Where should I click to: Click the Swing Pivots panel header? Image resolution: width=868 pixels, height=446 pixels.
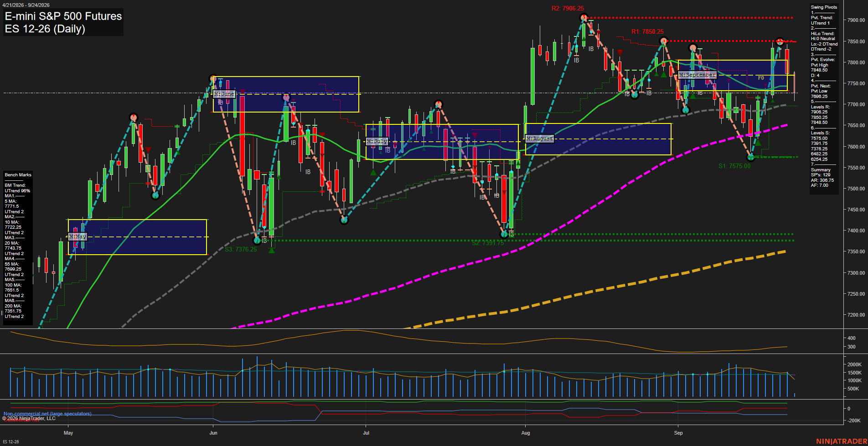(824, 7)
